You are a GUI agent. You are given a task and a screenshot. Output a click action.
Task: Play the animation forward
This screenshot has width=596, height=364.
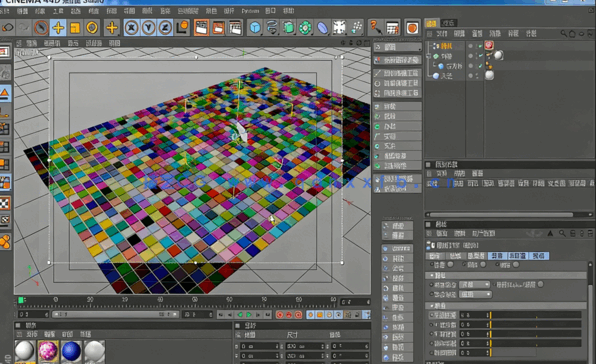pos(249,315)
